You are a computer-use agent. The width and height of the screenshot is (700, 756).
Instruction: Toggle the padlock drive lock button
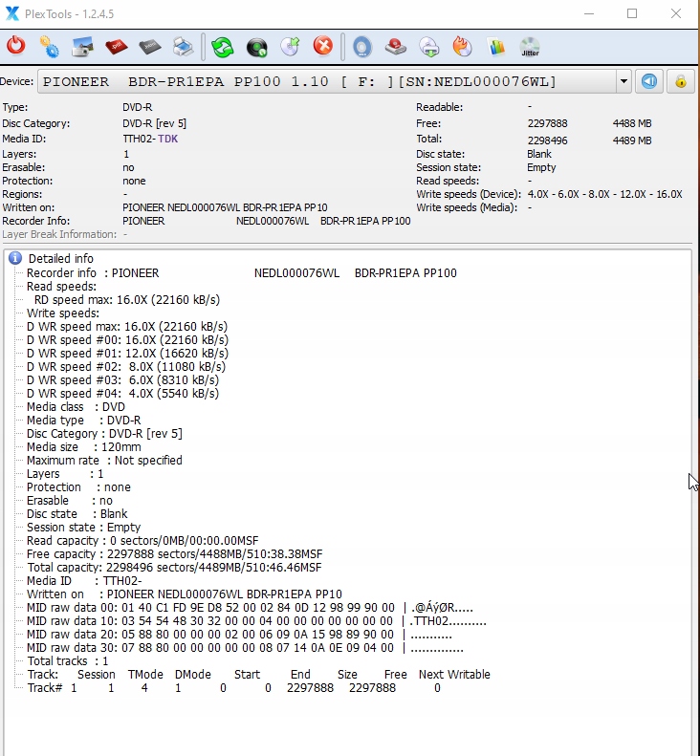(680, 81)
